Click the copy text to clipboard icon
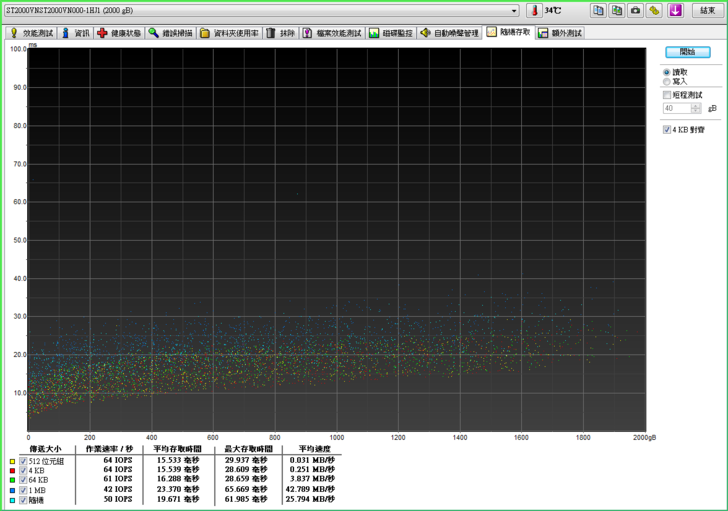The width and height of the screenshot is (728, 511). pyautogui.click(x=598, y=10)
